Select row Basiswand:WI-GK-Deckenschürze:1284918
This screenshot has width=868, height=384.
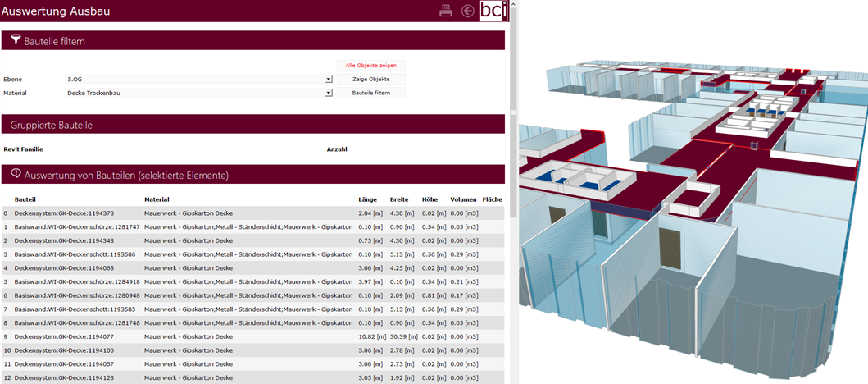(253, 281)
